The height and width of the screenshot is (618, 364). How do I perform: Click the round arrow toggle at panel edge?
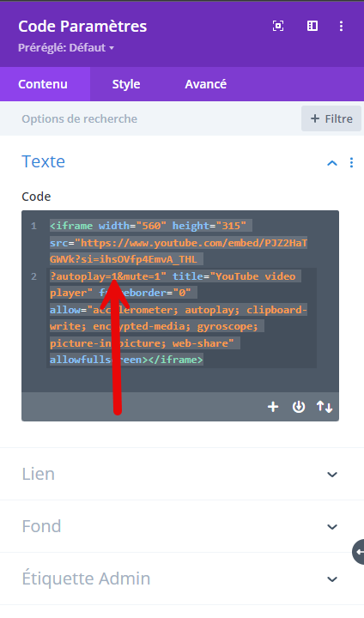(359, 552)
